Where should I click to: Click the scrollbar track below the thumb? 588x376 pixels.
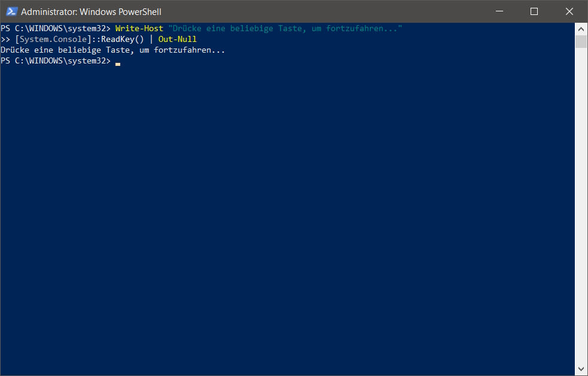[x=580, y=180]
